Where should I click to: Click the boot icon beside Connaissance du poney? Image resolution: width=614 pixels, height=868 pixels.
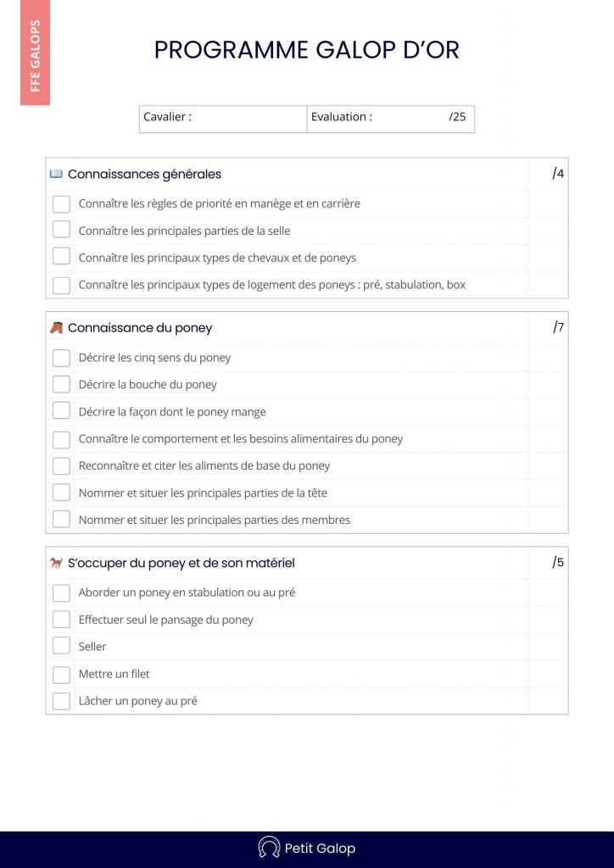point(56,328)
